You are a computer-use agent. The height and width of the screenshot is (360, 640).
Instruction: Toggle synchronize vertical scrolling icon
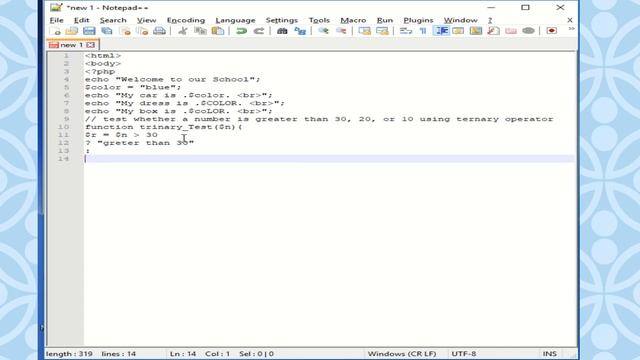pos(364,31)
